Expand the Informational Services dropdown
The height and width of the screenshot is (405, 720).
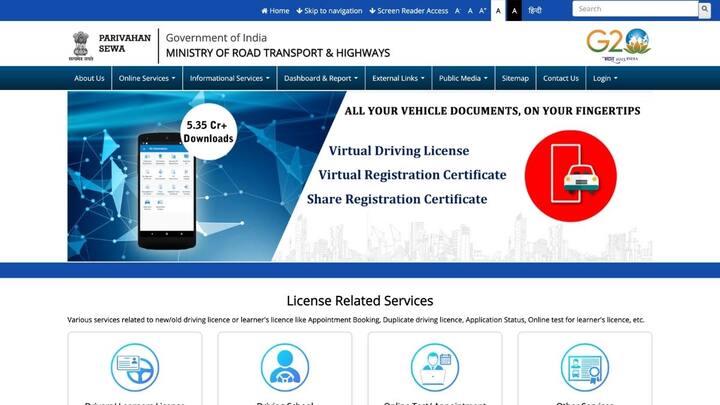(229, 78)
